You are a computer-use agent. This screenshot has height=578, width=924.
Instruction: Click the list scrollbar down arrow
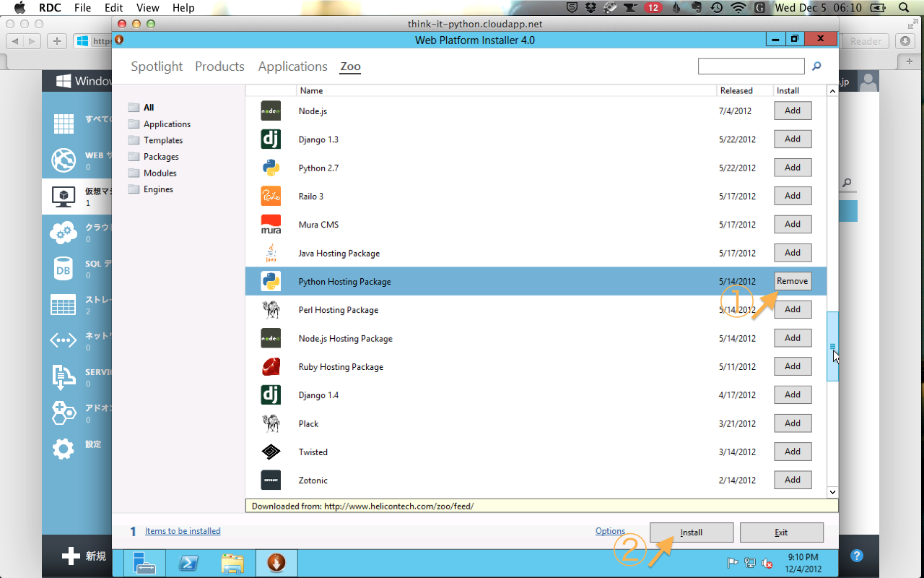click(x=832, y=491)
